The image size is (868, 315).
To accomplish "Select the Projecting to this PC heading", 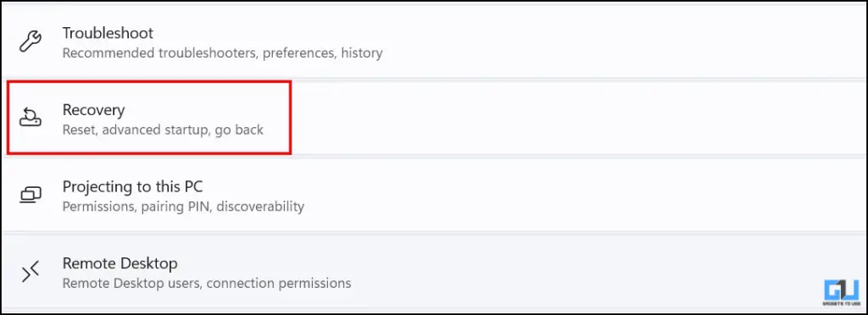I will (132, 187).
